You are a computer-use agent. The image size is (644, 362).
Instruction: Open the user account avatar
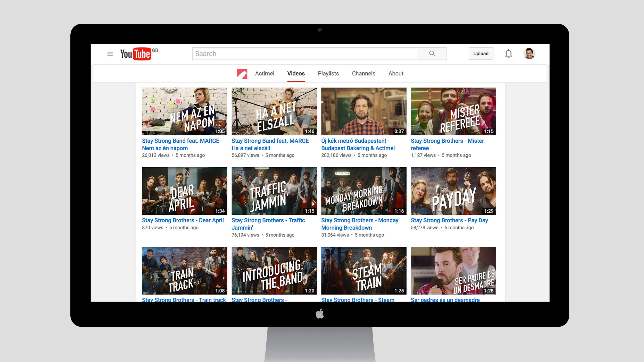529,54
